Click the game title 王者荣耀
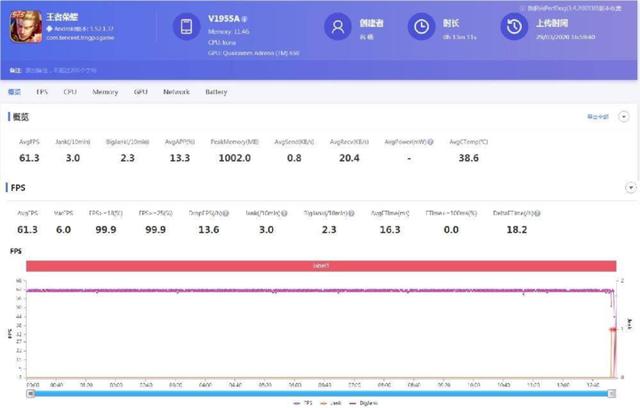This screenshot has width=640, height=408. [x=62, y=17]
